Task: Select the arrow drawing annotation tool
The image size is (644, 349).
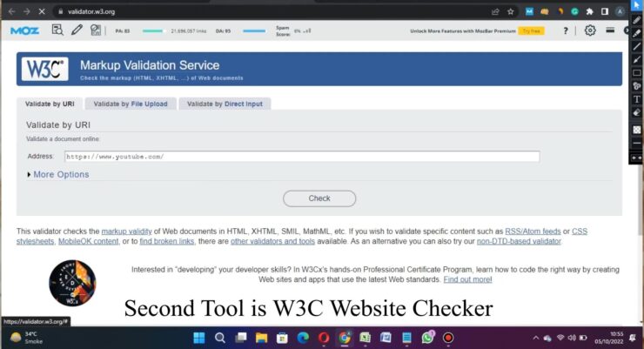Action: pyautogui.click(x=637, y=59)
